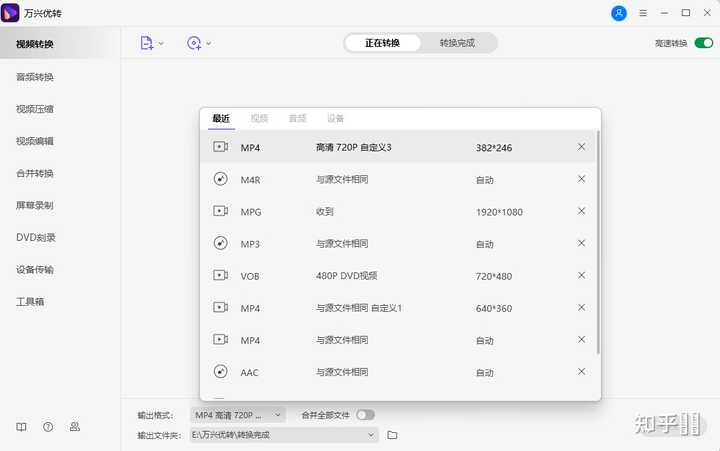The width and height of the screenshot is (720, 451).
Task: Open the user guide book icon
Action: (21, 427)
